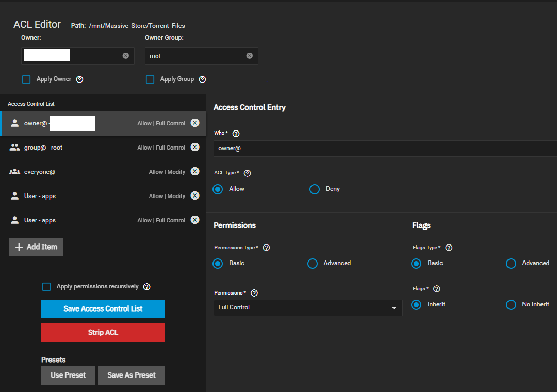Viewport: 557px width, 392px height.
Task: Enable the Apply Owner checkbox
Action: coord(26,79)
